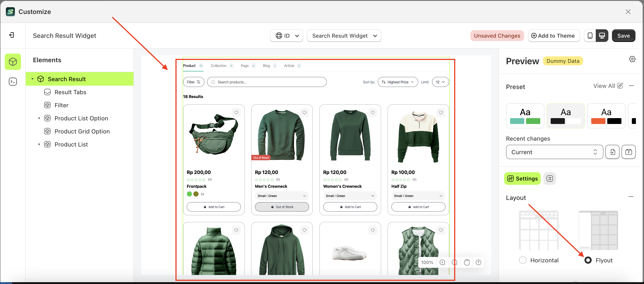The height and width of the screenshot is (284, 644).
Task: Switch to mobile preview icon
Action: point(590,36)
